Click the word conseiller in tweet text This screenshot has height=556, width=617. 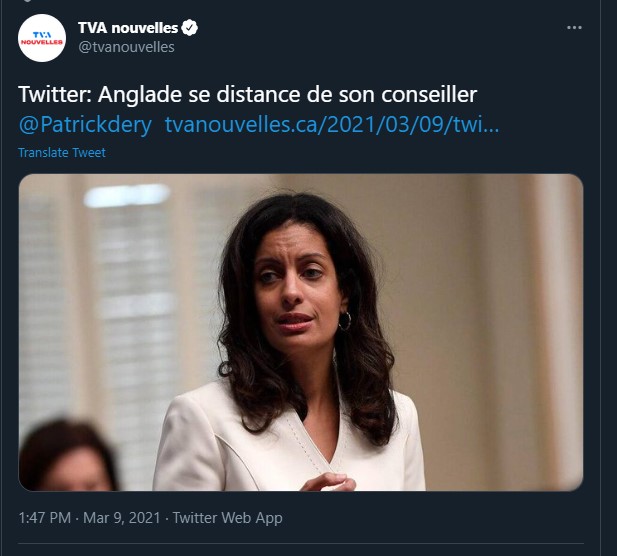pos(429,94)
